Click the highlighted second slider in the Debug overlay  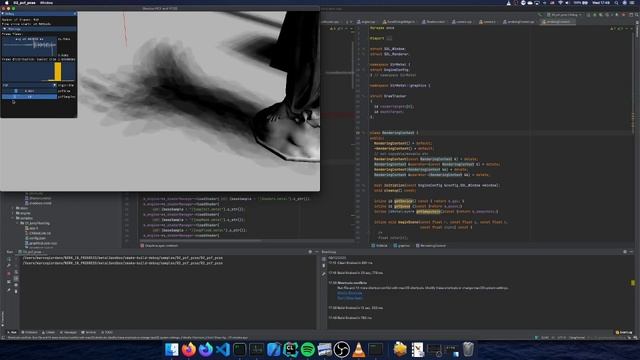pyautogui.click(x=29, y=97)
